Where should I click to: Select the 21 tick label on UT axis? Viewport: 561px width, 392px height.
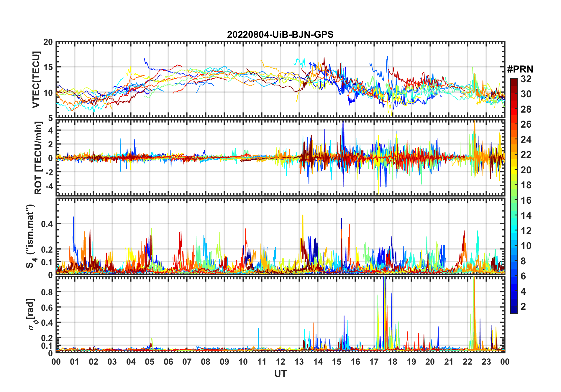pyautogui.click(x=449, y=362)
